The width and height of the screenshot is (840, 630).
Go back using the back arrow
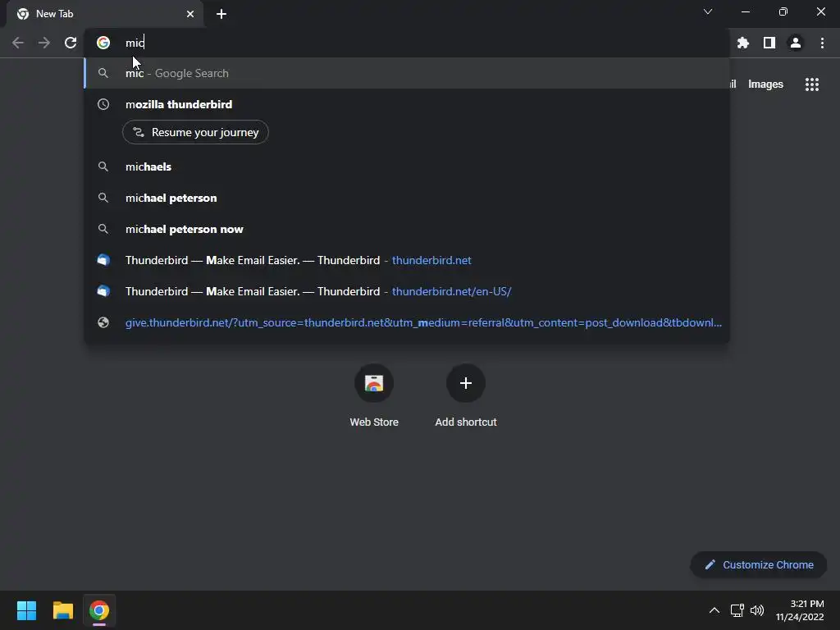(x=18, y=43)
